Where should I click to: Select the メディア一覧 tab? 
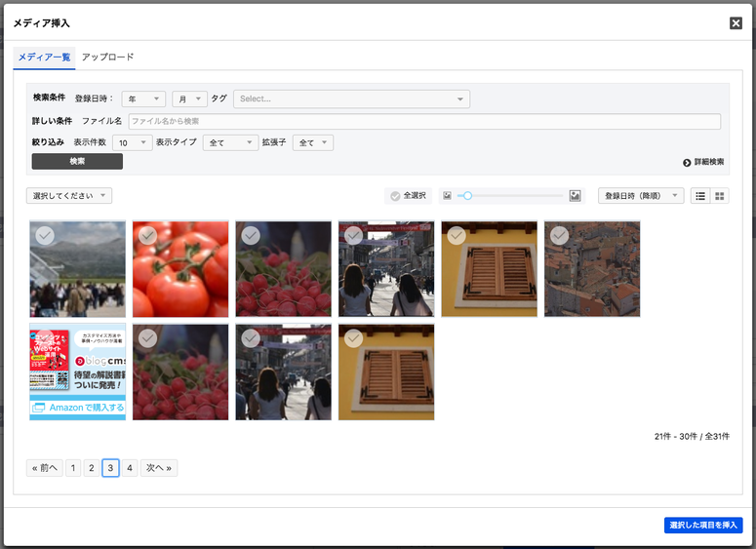(44, 58)
